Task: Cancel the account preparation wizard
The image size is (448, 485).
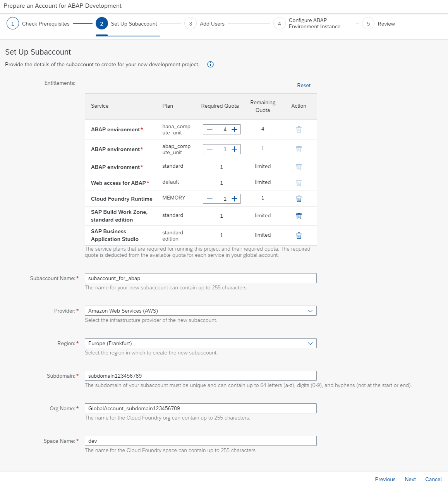Action: pos(433,479)
